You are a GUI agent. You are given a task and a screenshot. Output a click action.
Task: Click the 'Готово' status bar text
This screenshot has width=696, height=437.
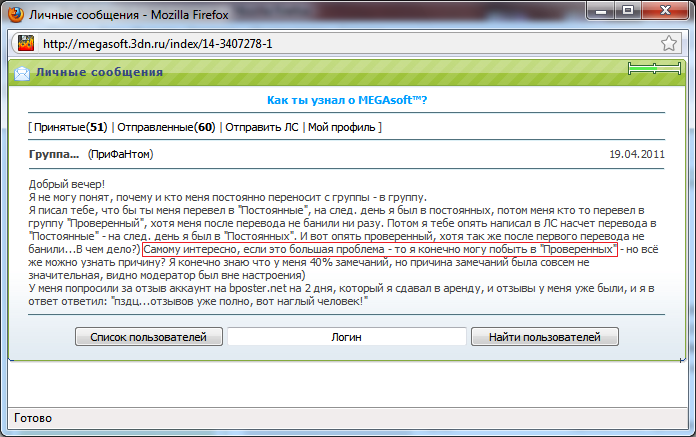(33, 418)
